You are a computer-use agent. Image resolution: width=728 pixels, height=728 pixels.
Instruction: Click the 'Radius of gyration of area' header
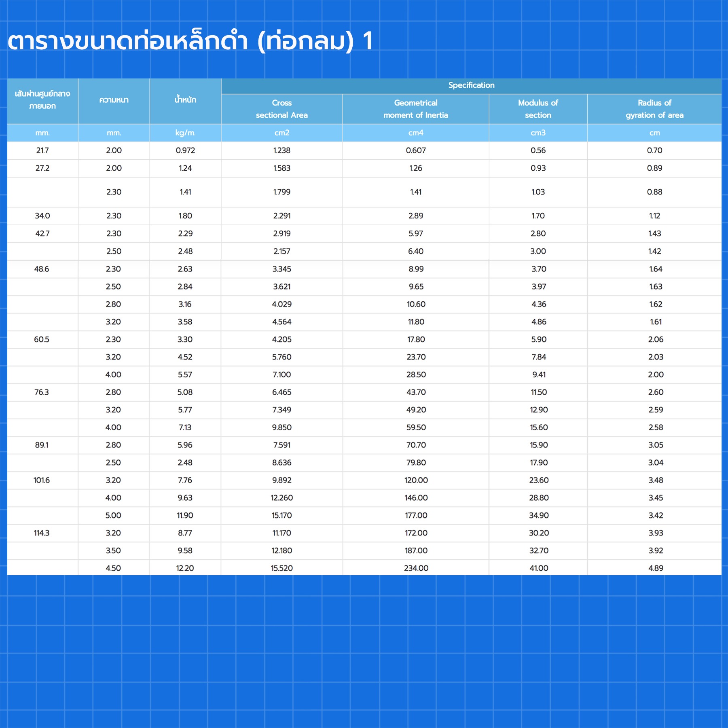(x=654, y=109)
